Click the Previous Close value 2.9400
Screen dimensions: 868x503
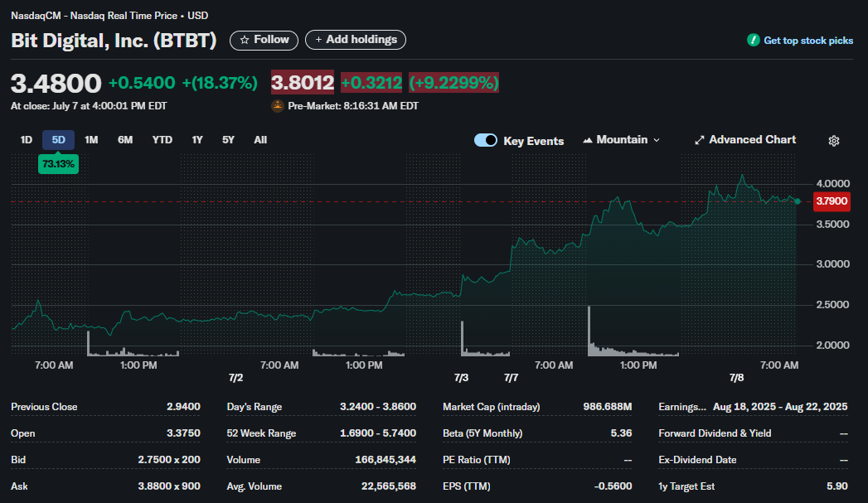183,407
